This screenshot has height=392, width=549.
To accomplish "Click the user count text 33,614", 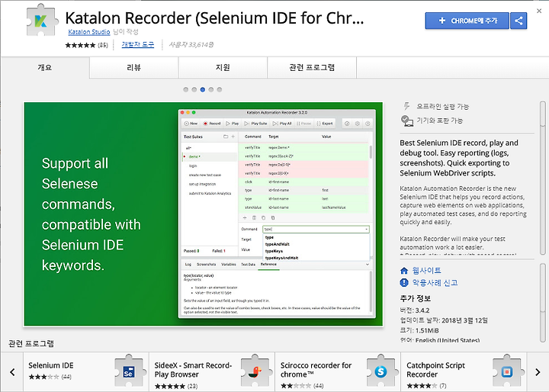I will click(191, 45).
